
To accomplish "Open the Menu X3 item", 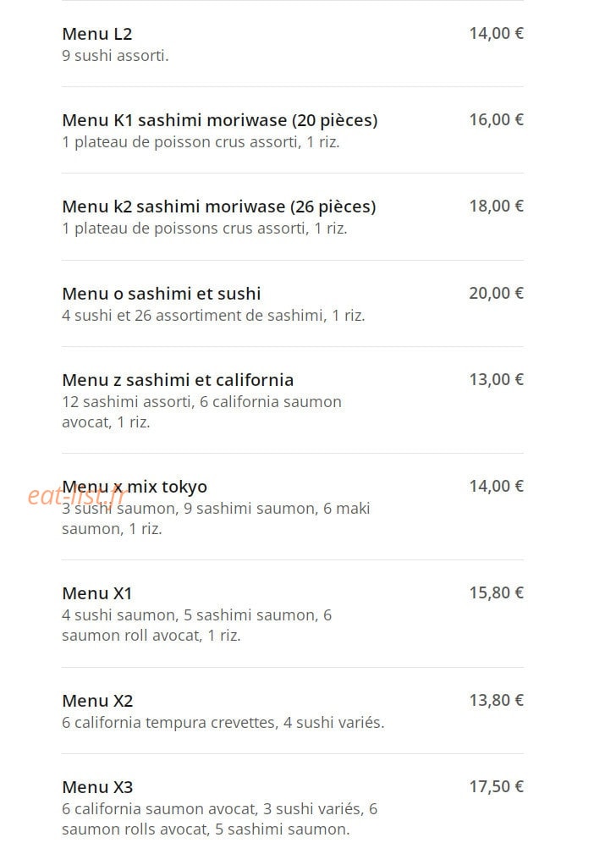I will pyautogui.click(x=97, y=788).
